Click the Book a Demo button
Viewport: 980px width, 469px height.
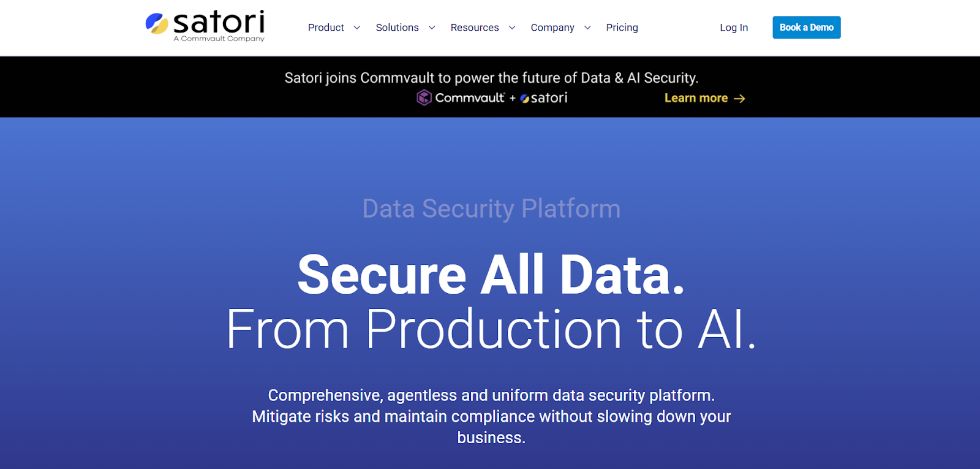coord(806,27)
